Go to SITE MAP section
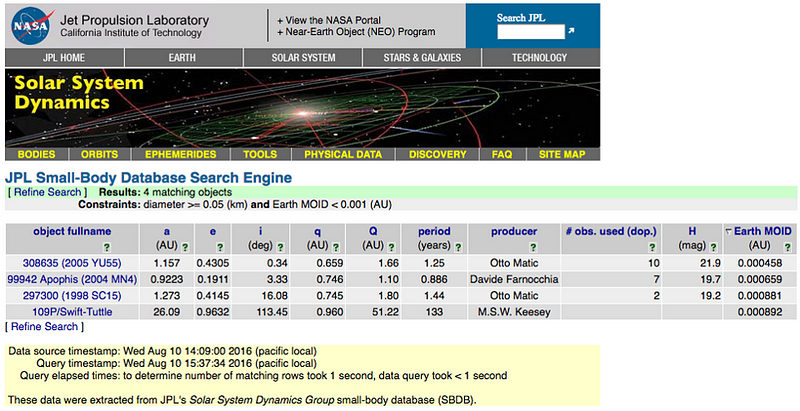Screen dimensions: 800x411 (x=562, y=154)
